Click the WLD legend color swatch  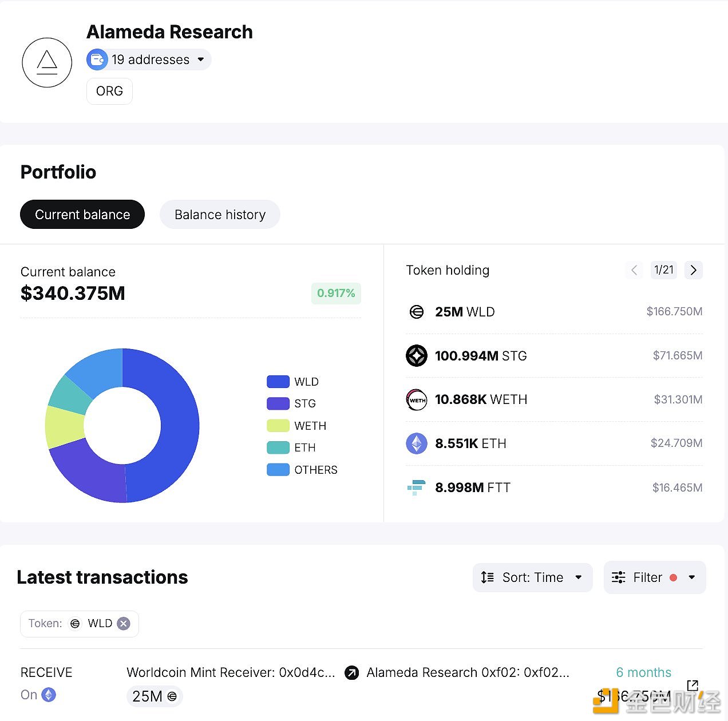coord(278,382)
